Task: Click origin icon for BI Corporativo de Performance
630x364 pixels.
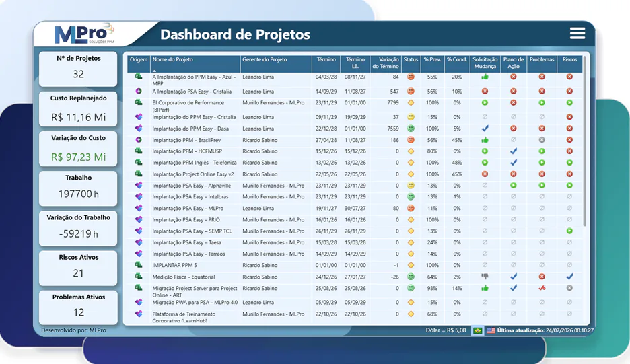Action: pos(139,102)
